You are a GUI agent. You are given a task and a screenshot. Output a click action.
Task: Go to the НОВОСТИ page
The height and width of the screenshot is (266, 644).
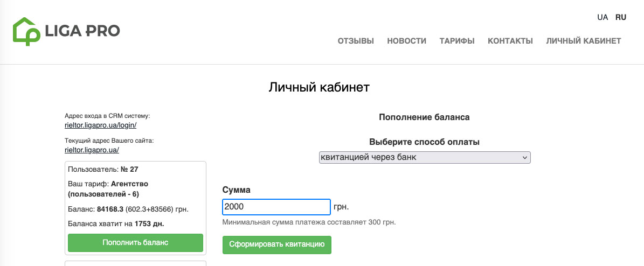click(406, 41)
